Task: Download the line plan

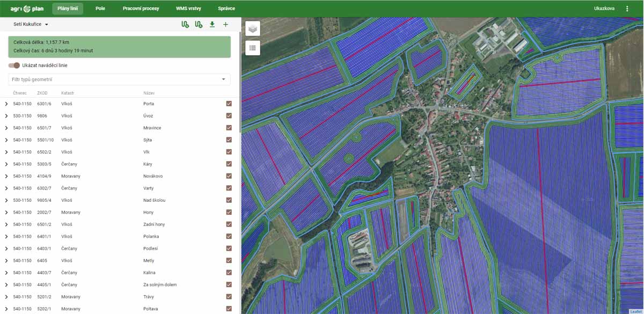Action: (212, 25)
